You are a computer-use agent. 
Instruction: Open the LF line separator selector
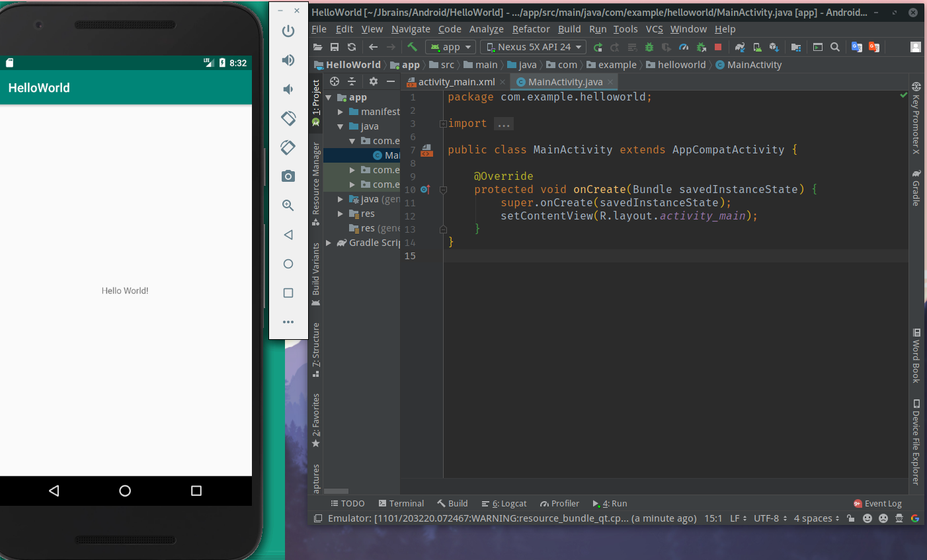click(x=739, y=518)
